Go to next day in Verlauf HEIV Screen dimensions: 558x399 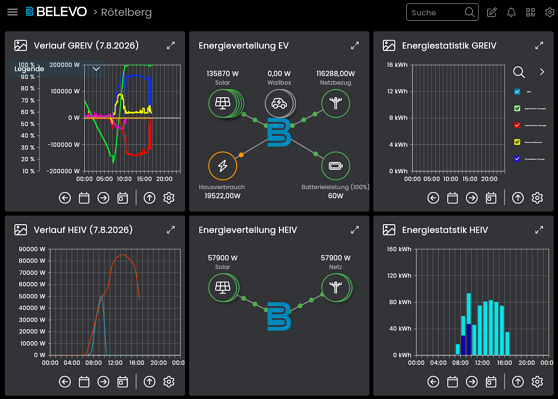[103, 382]
